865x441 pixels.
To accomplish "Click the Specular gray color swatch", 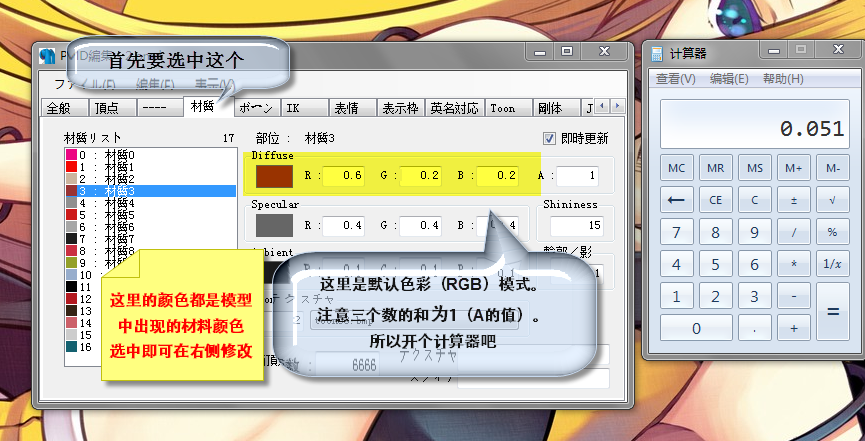I will (x=274, y=225).
